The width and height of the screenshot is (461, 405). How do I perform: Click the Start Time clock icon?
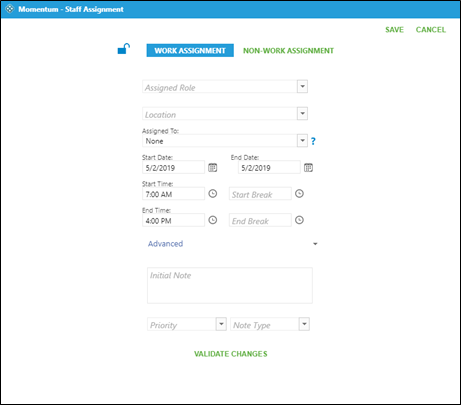pyautogui.click(x=213, y=194)
